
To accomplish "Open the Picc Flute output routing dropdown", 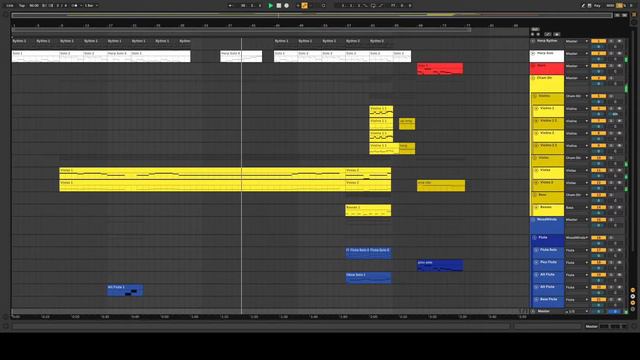I will pos(577,262).
